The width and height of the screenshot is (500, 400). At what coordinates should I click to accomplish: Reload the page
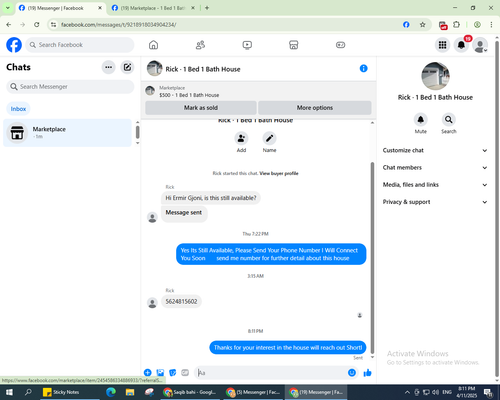pyautogui.click(x=37, y=25)
